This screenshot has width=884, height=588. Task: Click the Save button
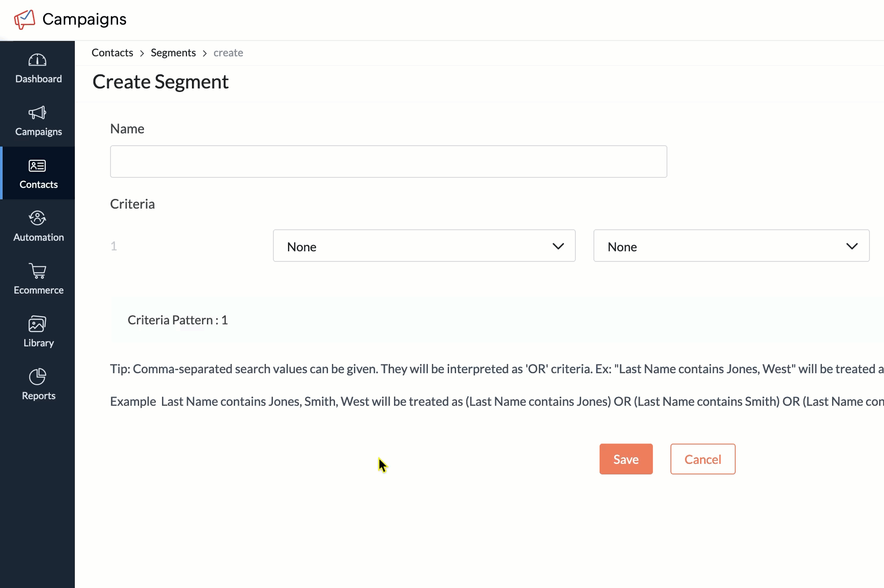tap(626, 459)
